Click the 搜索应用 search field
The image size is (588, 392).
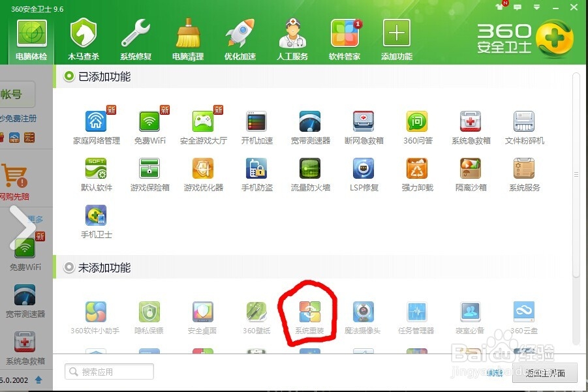click(109, 372)
